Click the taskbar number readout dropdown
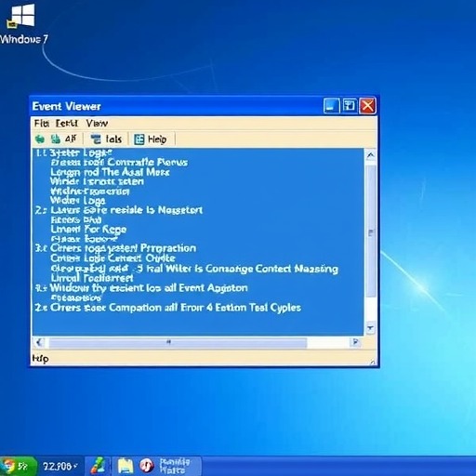The image size is (476, 476). click(60, 466)
